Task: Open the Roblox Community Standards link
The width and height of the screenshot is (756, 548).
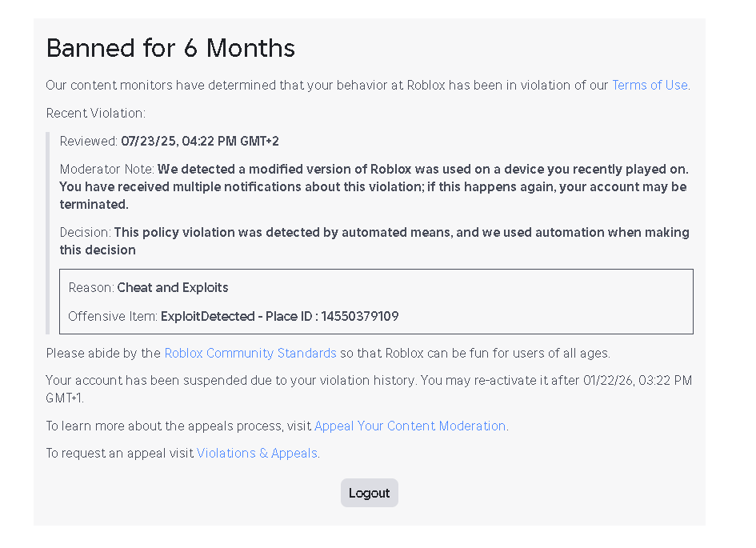Action: 250,353
